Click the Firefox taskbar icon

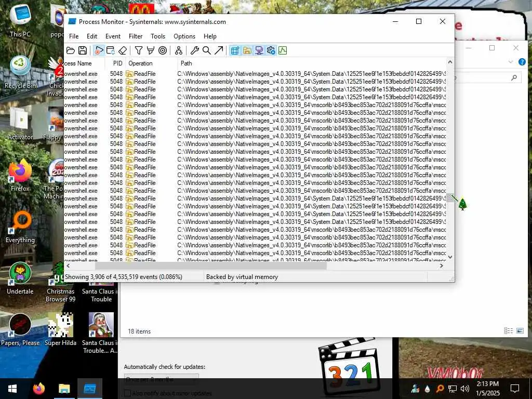click(38, 389)
